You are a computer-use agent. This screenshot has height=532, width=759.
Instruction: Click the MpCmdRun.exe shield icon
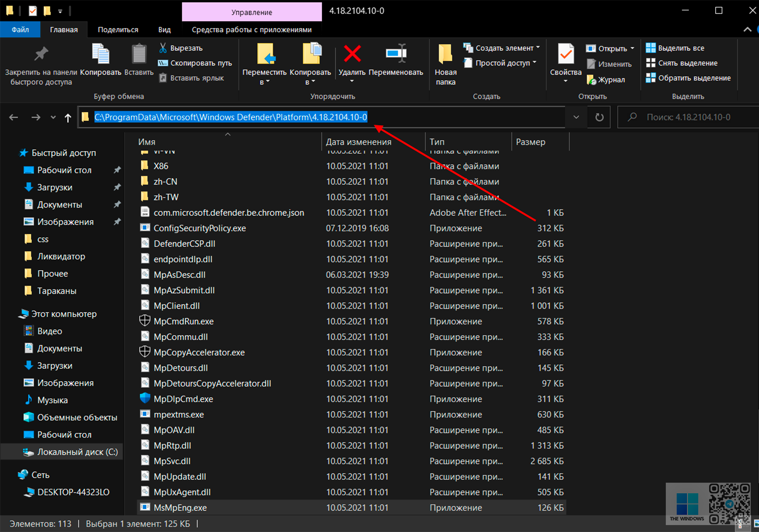click(145, 321)
